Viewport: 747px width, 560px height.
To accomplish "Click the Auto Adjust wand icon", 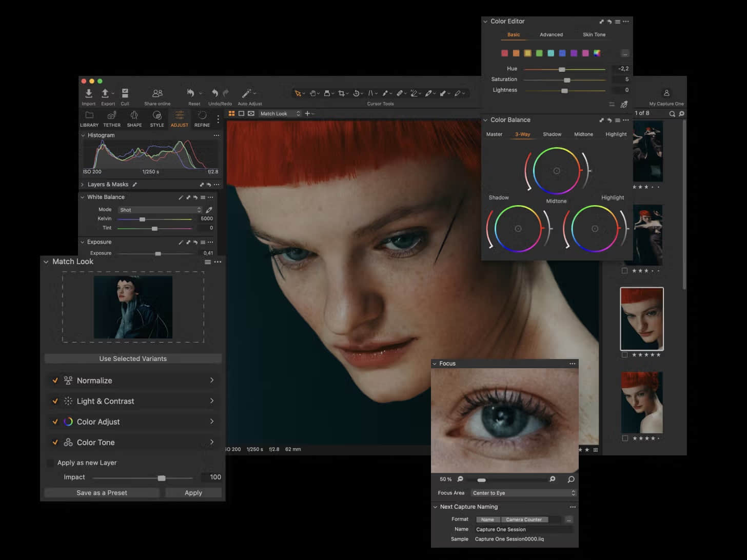I will [246, 93].
